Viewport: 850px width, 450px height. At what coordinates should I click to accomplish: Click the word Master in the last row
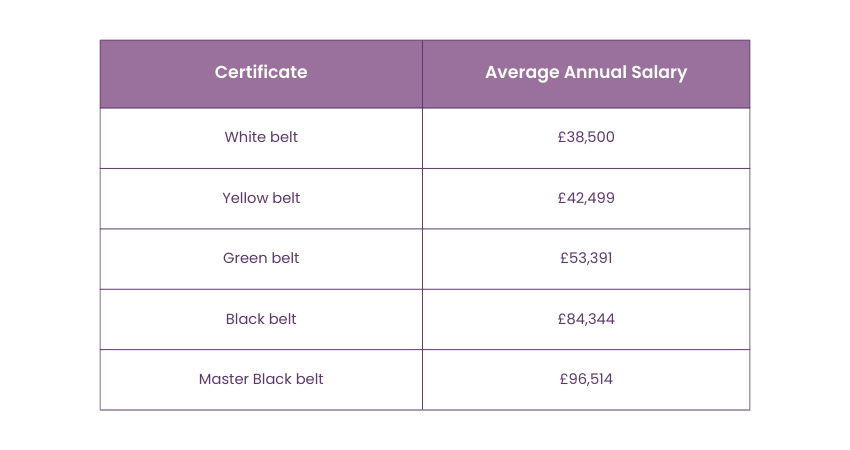(x=224, y=379)
